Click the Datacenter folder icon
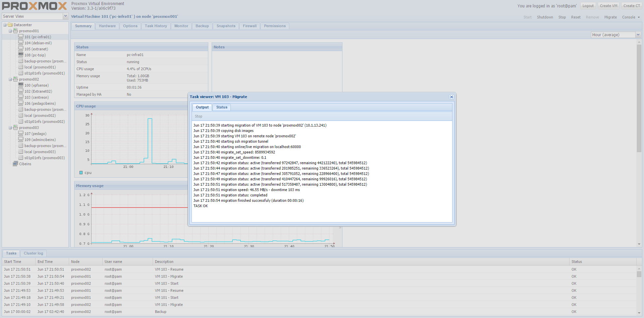Image resolution: width=644 pixels, height=318 pixels. pyautogui.click(x=10, y=25)
